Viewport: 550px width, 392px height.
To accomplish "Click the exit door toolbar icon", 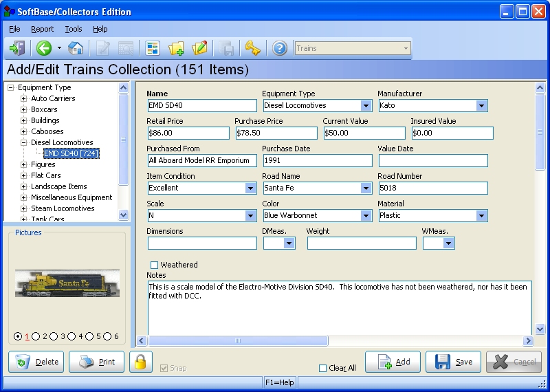I will [x=16, y=48].
